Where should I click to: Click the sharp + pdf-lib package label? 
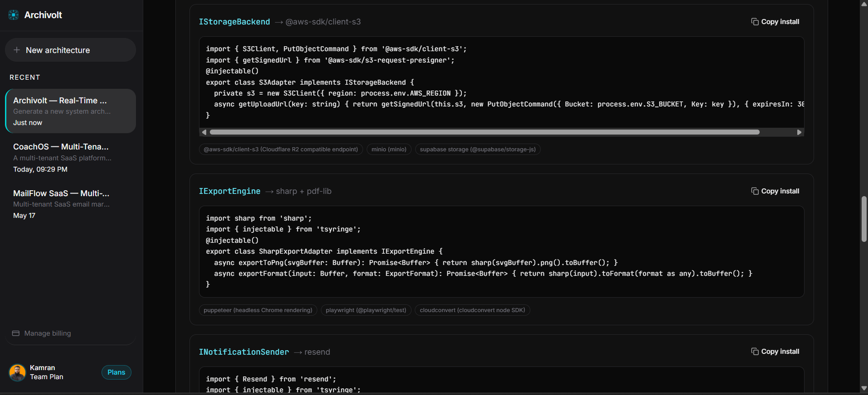304,191
